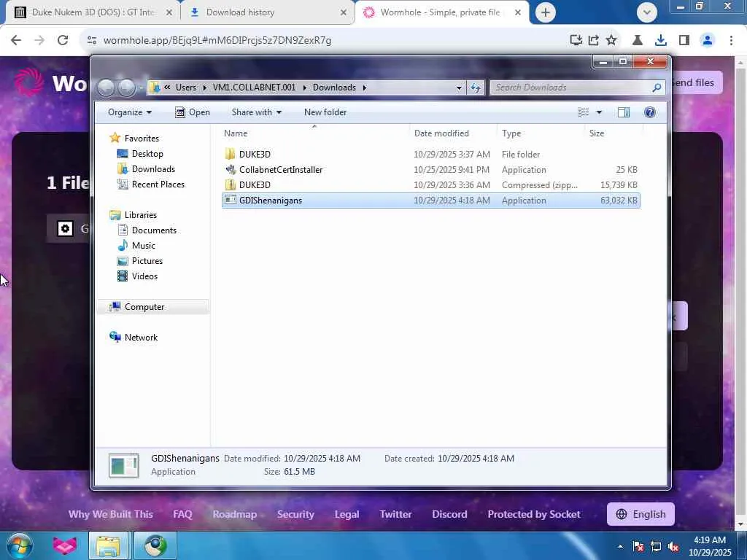
Task: Open the Videos library
Action: coord(144,276)
